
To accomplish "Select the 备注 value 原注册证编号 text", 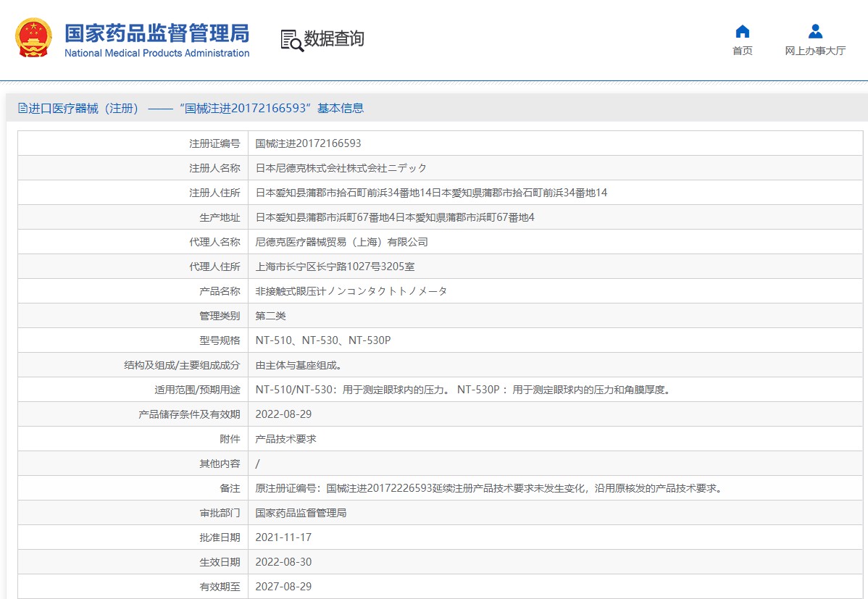I will point(489,488).
